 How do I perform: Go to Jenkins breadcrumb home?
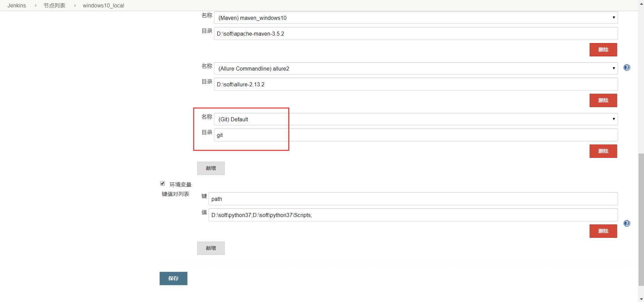pos(17,5)
